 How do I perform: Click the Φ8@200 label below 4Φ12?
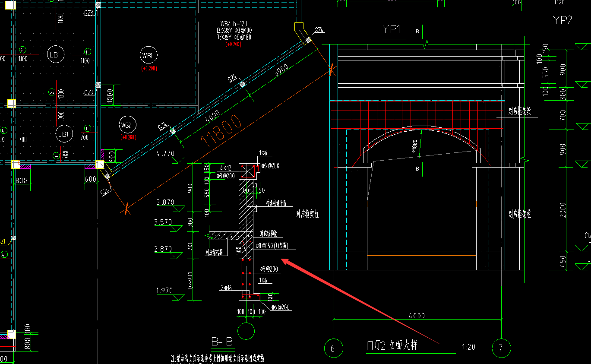226,176
